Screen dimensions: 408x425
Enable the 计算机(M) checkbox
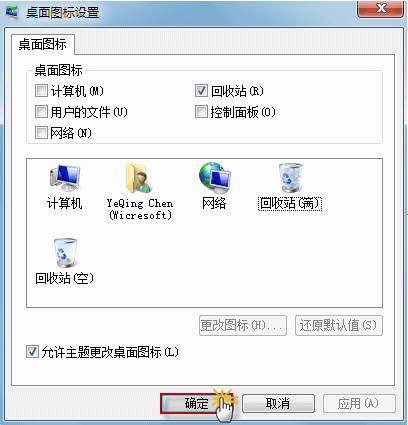pyautogui.click(x=41, y=91)
